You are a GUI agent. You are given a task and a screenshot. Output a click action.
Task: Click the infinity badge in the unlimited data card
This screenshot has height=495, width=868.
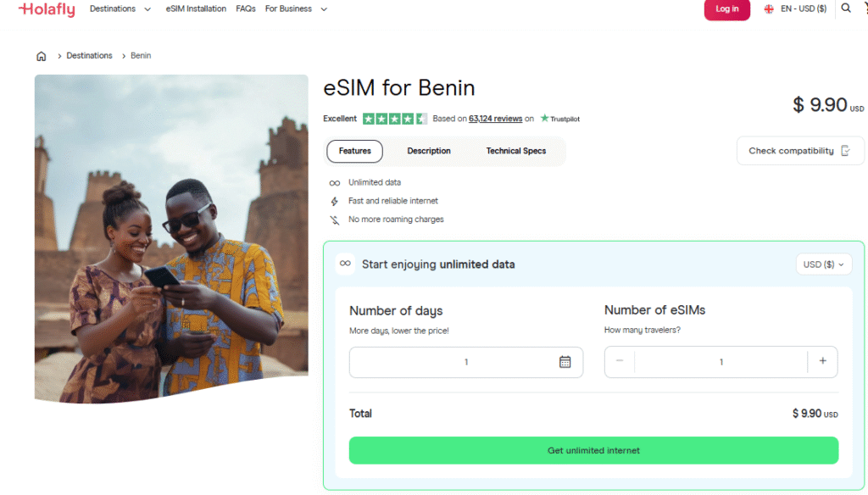[x=345, y=264]
